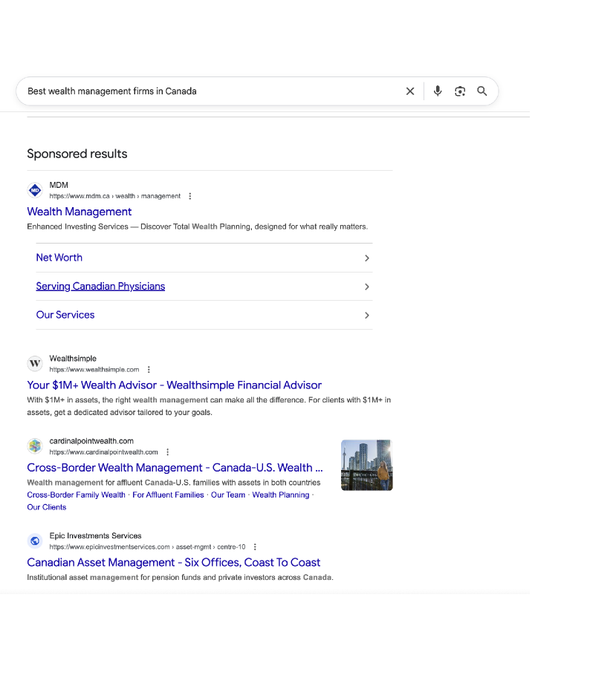This screenshot has height=675, width=616.
Task: Open search by image camera icon
Action: (460, 91)
